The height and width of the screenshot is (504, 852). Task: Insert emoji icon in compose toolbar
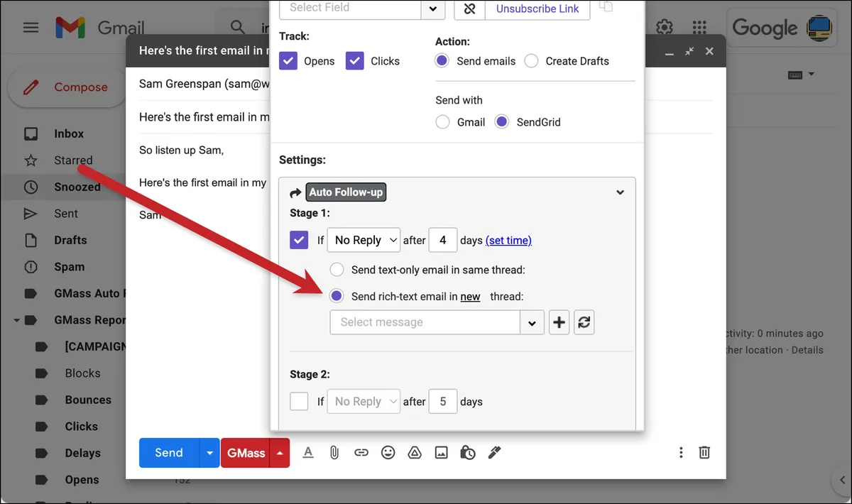[x=388, y=452]
